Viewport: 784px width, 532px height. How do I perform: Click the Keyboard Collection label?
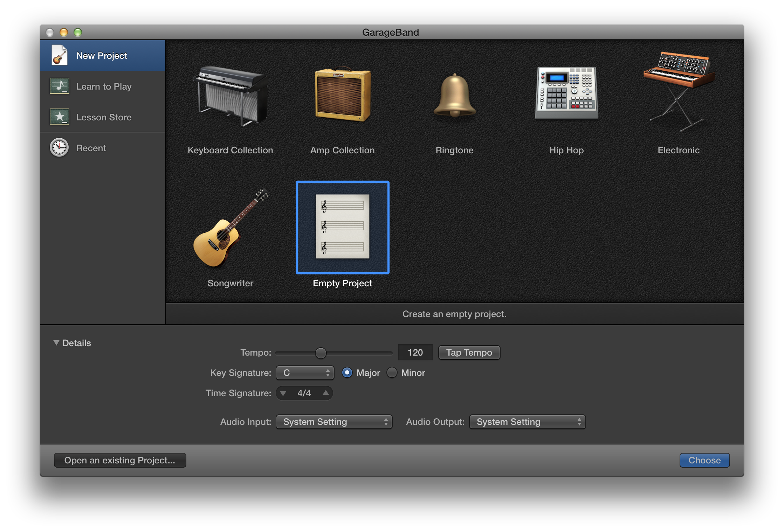click(x=230, y=150)
